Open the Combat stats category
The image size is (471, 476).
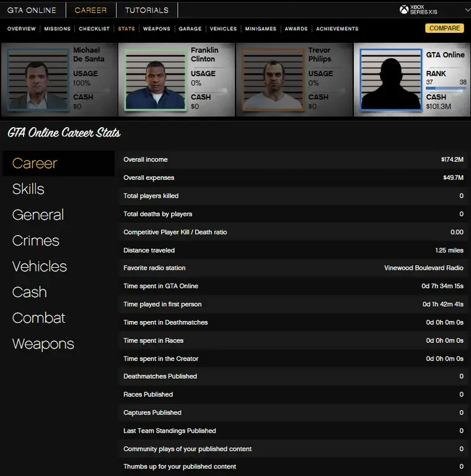point(38,318)
